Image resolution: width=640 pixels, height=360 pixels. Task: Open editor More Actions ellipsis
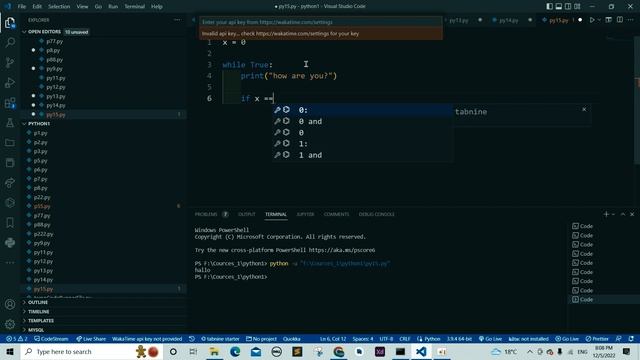631,20
